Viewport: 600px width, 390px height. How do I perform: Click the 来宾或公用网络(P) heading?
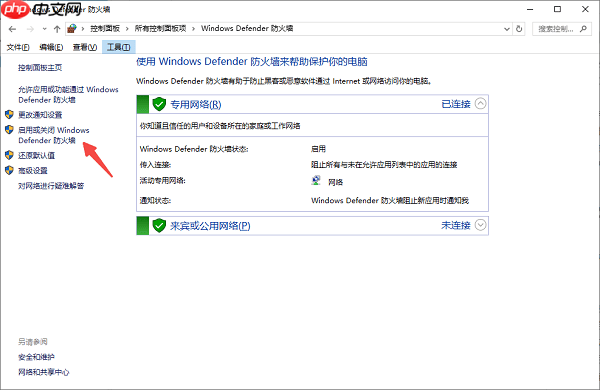[210, 226]
